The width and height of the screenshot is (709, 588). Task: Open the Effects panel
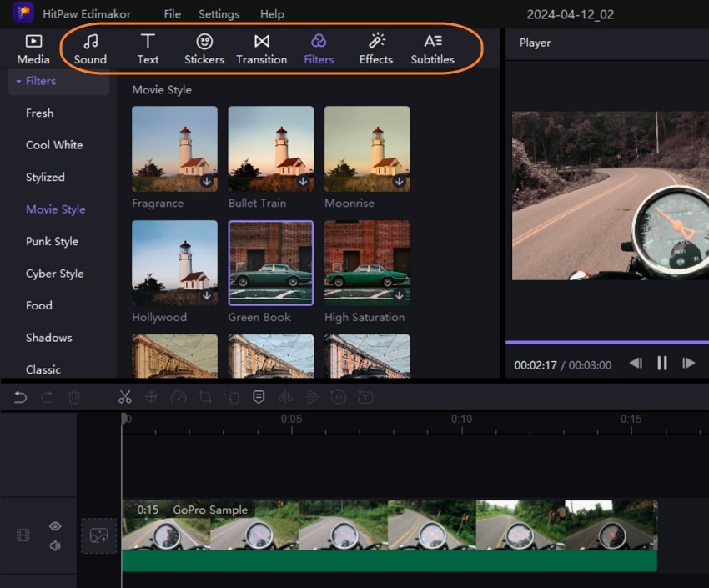[375, 48]
